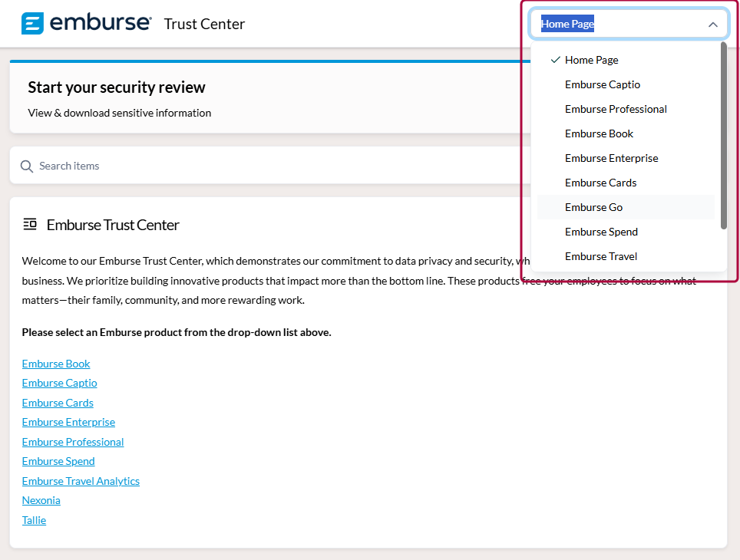Open the Emburse Captio link
This screenshot has width=740, height=560.
59,383
